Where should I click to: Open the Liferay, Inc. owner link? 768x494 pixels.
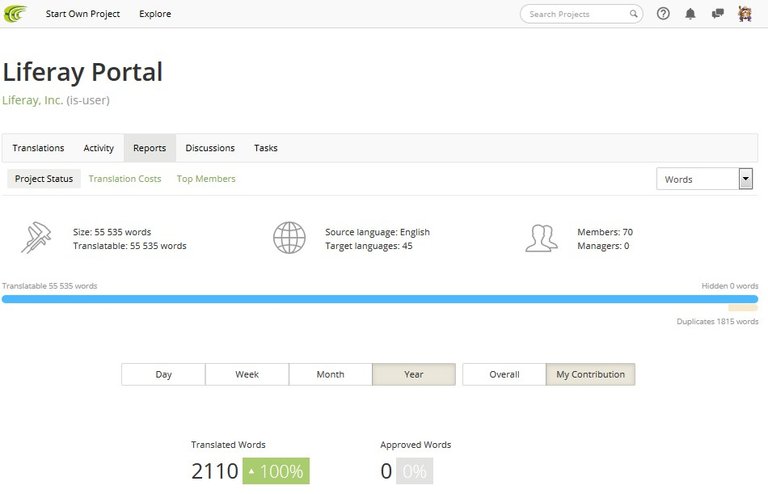[32, 100]
